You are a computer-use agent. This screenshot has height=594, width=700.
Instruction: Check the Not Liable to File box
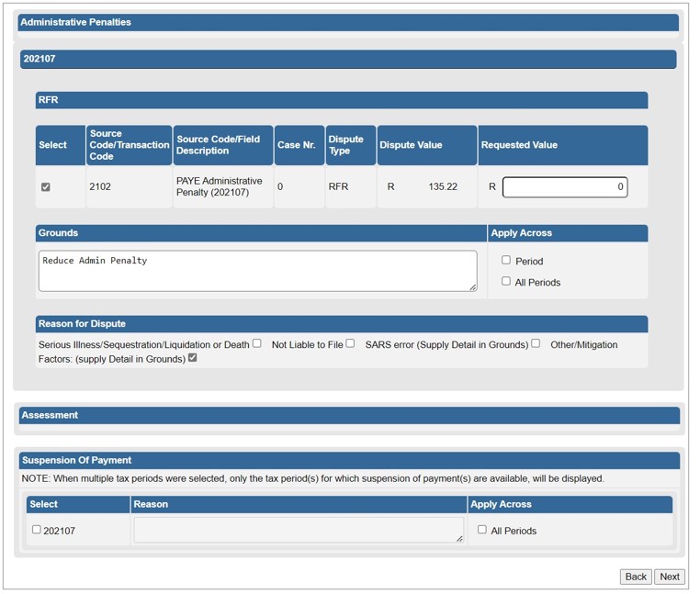click(350, 343)
